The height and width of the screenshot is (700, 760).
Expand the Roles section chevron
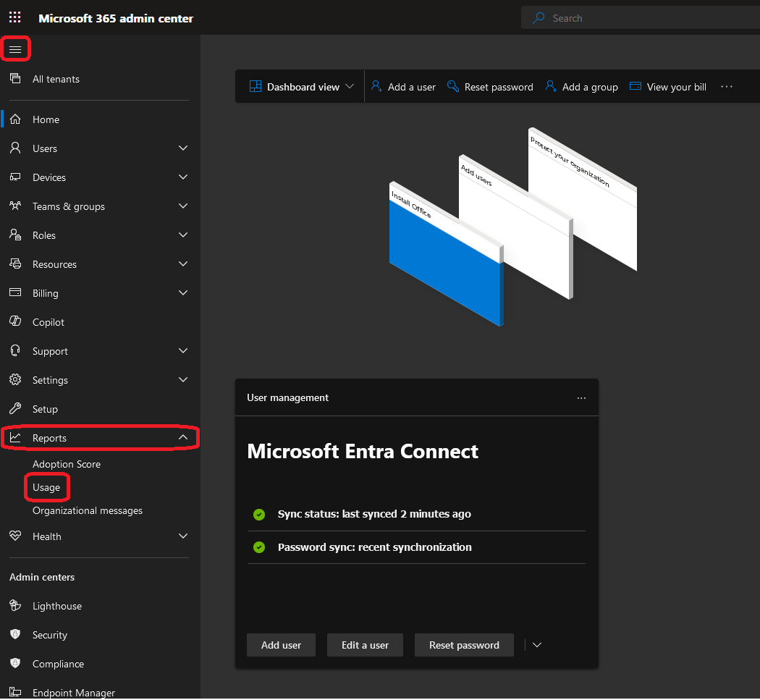click(x=183, y=235)
